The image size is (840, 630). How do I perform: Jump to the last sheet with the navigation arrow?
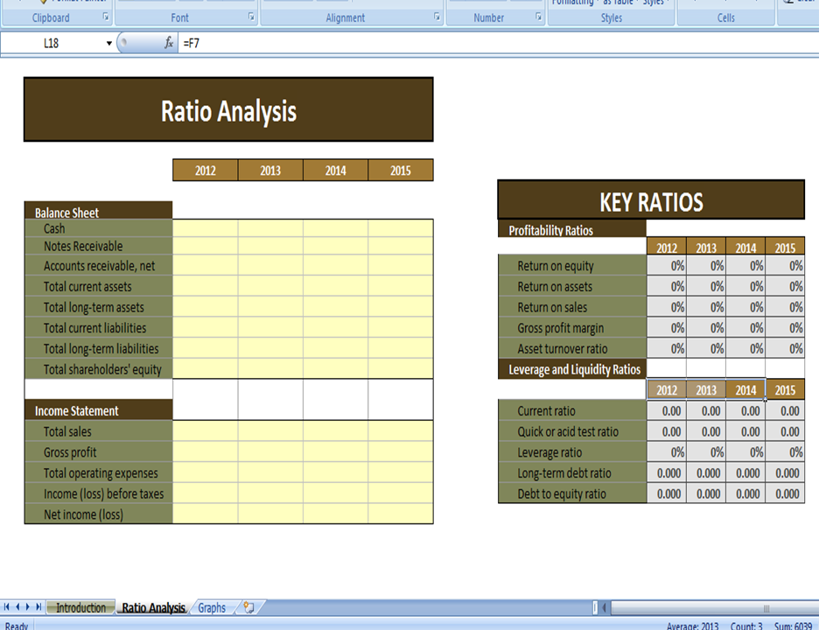38,607
